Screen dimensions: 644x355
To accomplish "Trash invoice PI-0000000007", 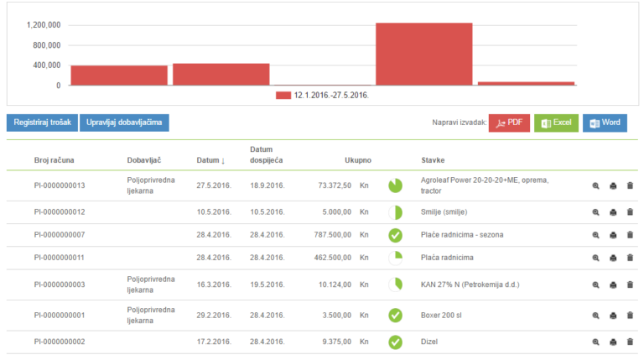I will [x=630, y=235].
